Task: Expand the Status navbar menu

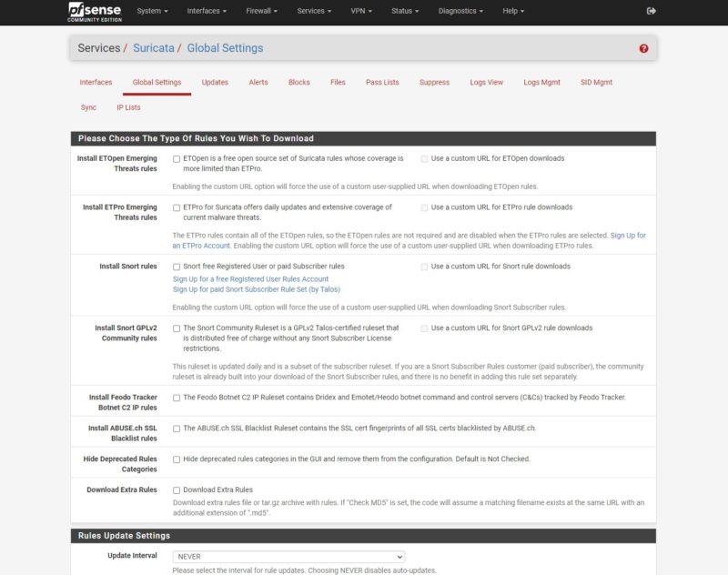Action: pos(405,11)
